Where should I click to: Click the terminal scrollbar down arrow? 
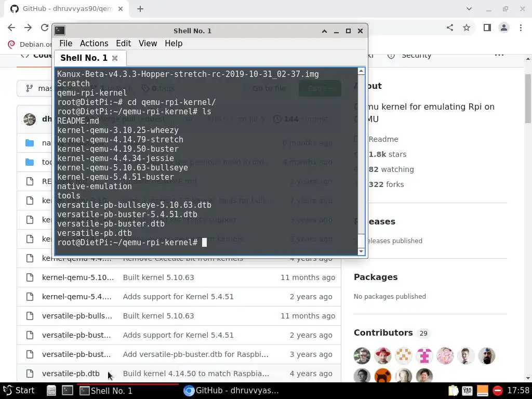(361, 251)
